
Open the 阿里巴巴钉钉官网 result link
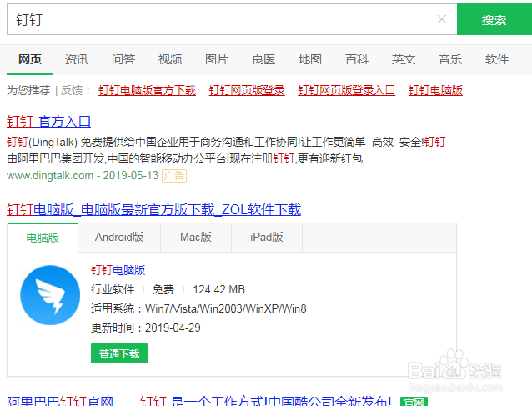pyautogui.click(x=198, y=401)
